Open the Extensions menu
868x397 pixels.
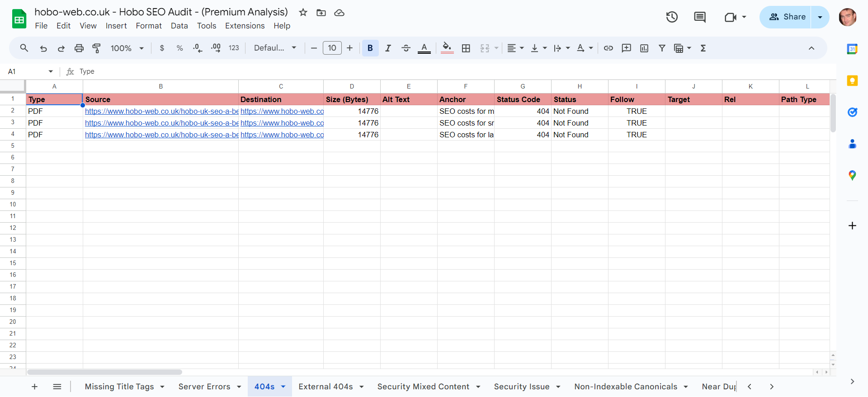pyautogui.click(x=245, y=26)
